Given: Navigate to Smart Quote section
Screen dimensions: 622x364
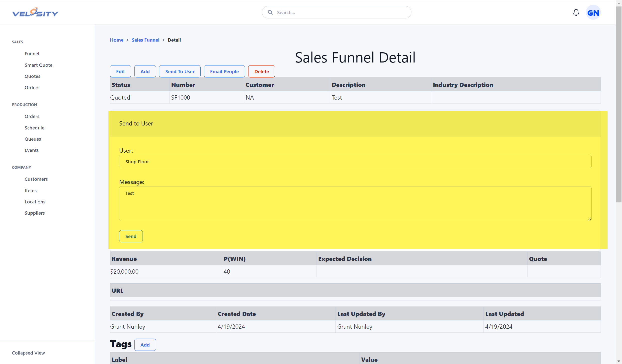Looking at the screenshot, I should tap(39, 65).
